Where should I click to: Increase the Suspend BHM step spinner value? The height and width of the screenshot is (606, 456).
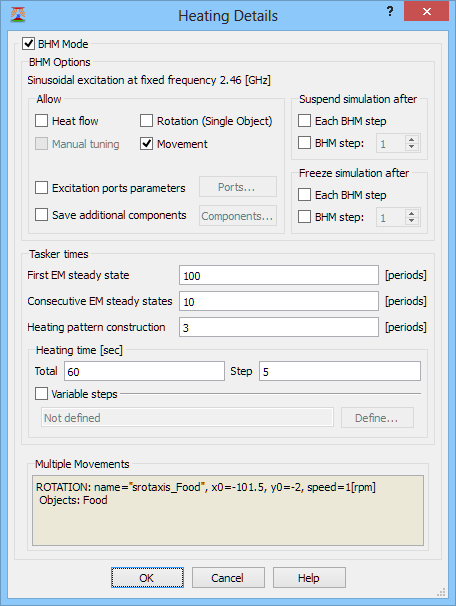(x=412, y=140)
